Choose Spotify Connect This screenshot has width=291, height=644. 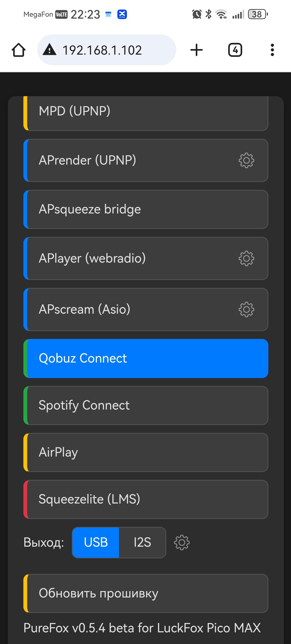pos(146,405)
